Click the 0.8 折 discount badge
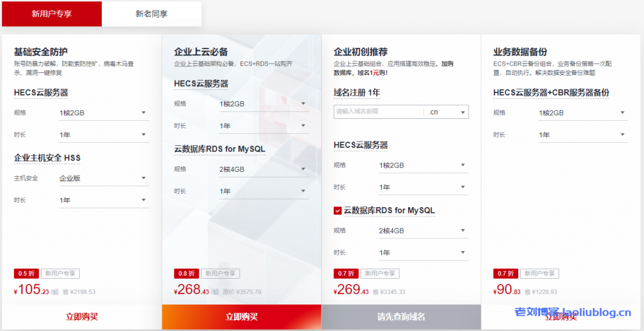 tap(186, 274)
